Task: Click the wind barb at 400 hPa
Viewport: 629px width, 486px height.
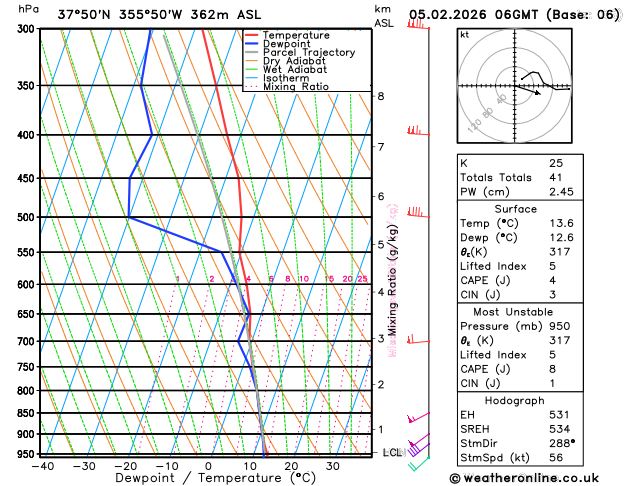Action: (418, 130)
